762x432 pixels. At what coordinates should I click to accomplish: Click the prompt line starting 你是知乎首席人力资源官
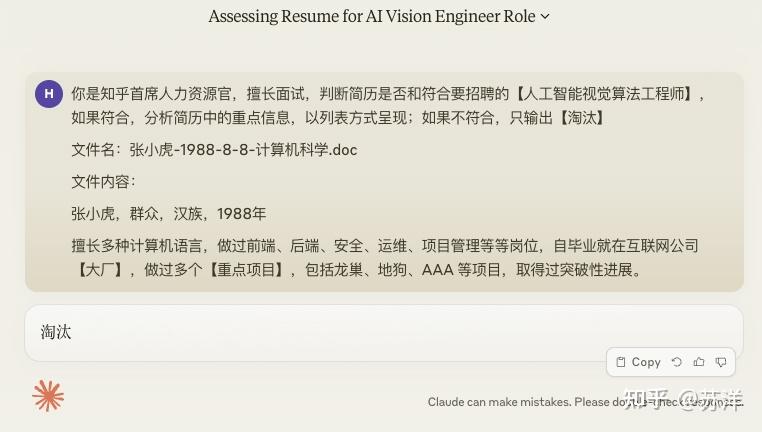[x=387, y=93]
